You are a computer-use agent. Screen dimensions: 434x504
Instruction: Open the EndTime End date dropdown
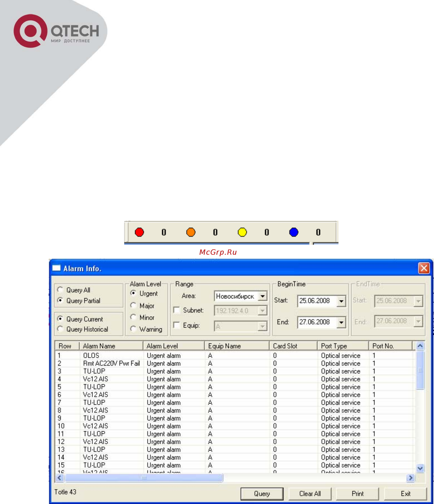point(418,321)
